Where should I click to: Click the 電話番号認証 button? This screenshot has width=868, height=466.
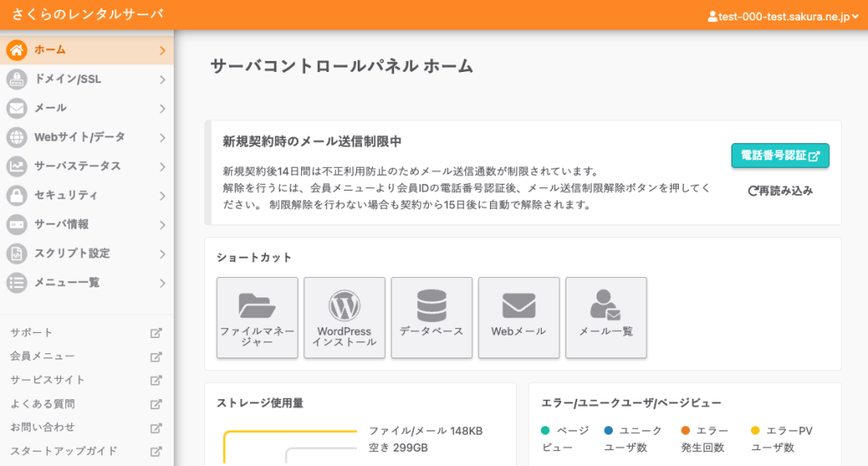[780, 156]
